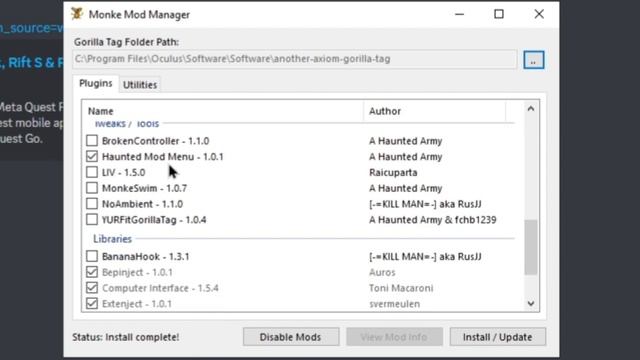Click the svermeulen author cell
The image size is (640, 360).
394,304
